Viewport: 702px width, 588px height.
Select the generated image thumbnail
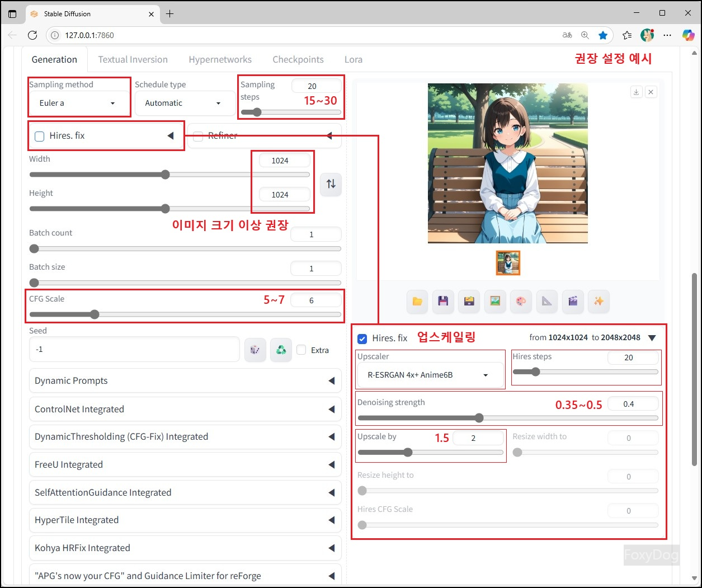tap(508, 263)
